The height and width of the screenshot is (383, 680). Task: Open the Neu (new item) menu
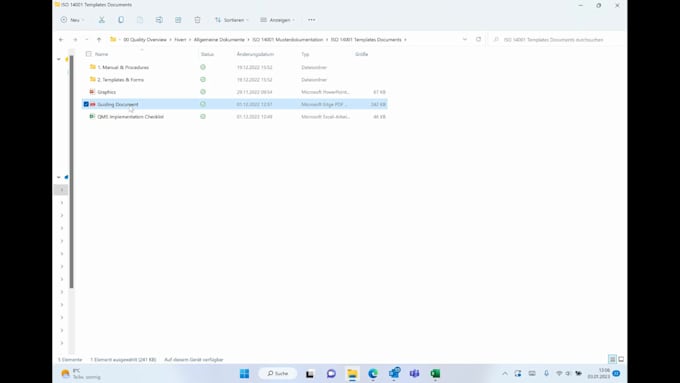coord(72,20)
